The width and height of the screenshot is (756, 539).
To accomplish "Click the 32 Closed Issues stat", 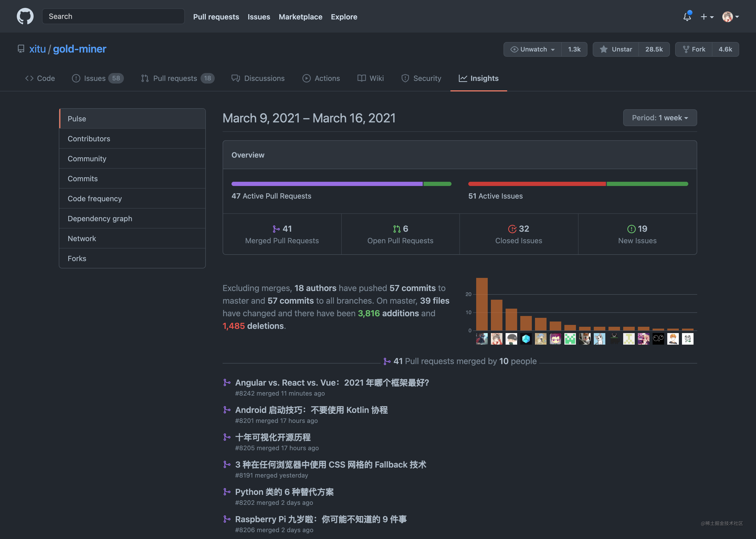I will 519,234.
